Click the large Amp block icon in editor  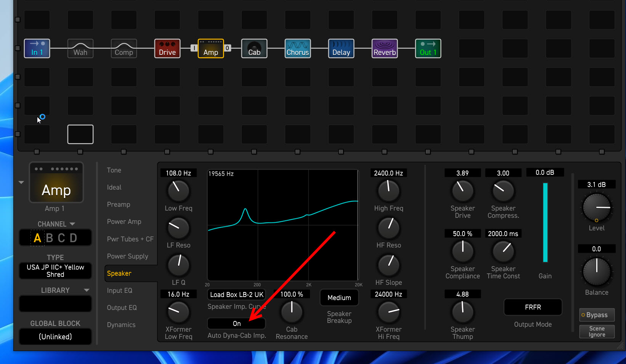point(56,182)
